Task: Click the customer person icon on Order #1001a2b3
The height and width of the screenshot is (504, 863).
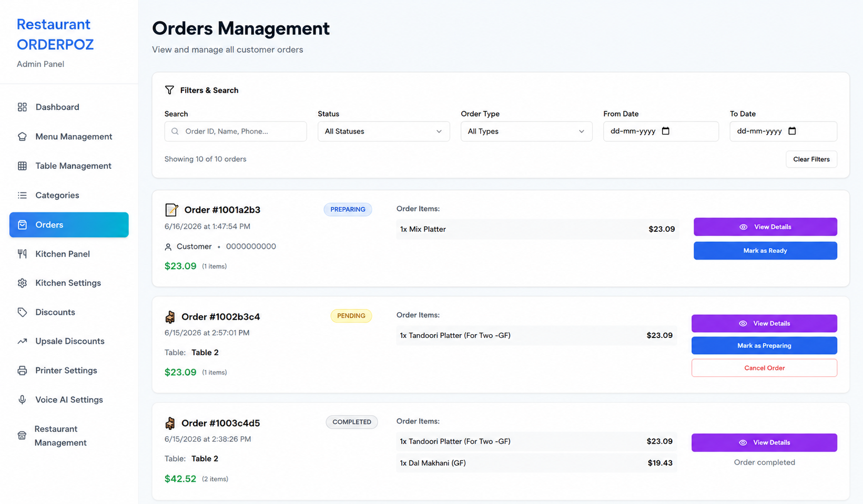Action: (168, 247)
